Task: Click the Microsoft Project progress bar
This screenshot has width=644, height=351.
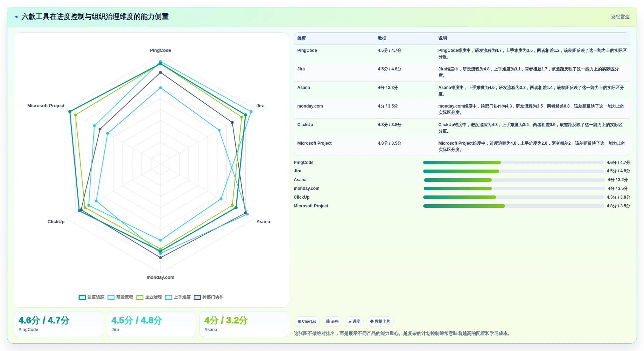Action: coord(513,206)
